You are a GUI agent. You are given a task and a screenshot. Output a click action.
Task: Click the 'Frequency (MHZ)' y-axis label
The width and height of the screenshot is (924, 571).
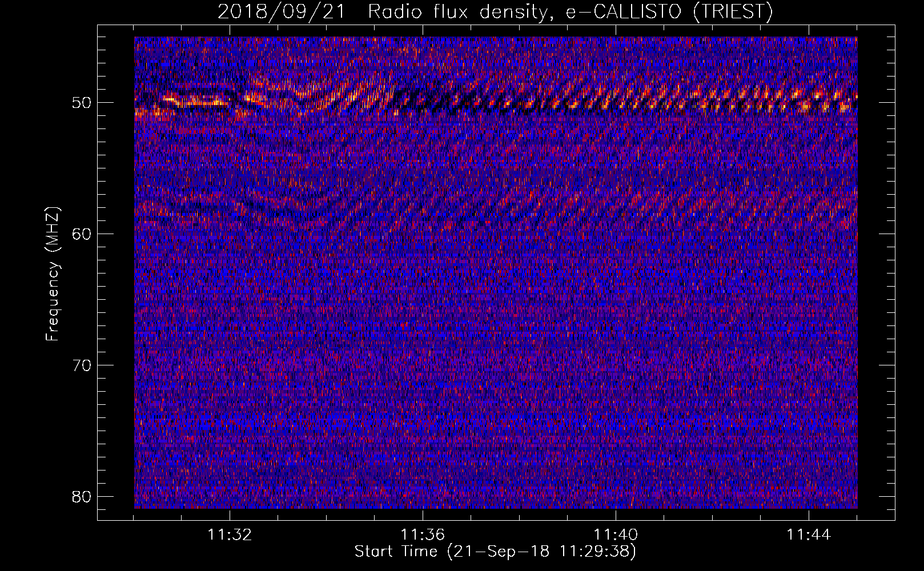pyautogui.click(x=53, y=274)
